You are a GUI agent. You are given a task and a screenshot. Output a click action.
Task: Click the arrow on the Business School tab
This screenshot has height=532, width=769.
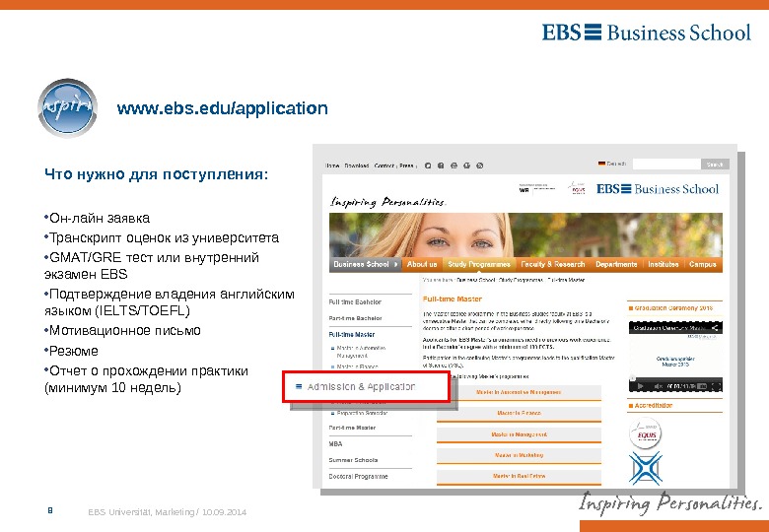(395, 264)
